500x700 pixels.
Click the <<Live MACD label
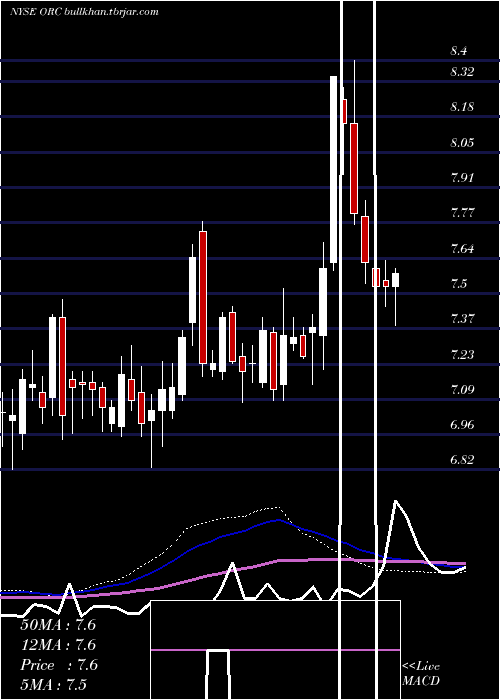tap(421, 673)
